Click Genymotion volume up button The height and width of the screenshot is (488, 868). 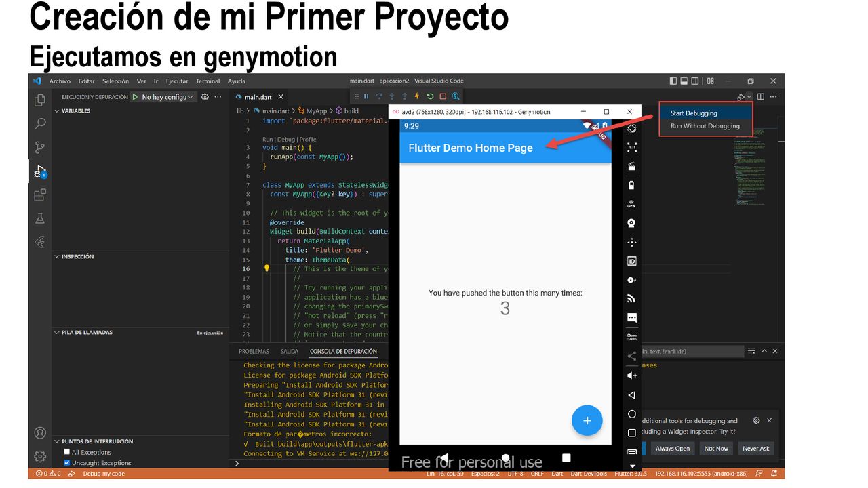pos(631,375)
